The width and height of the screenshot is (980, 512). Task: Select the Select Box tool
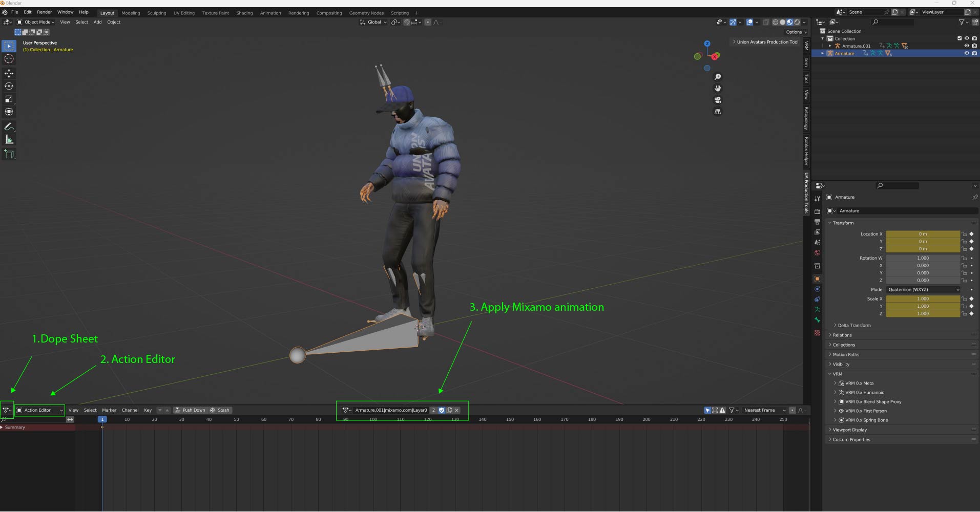pos(9,46)
